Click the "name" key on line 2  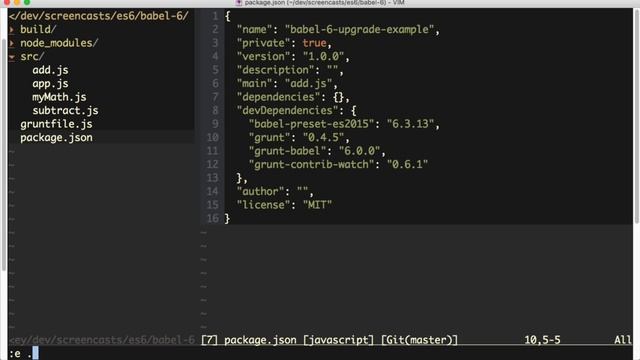pyautogui.click(x=254, y=29)
